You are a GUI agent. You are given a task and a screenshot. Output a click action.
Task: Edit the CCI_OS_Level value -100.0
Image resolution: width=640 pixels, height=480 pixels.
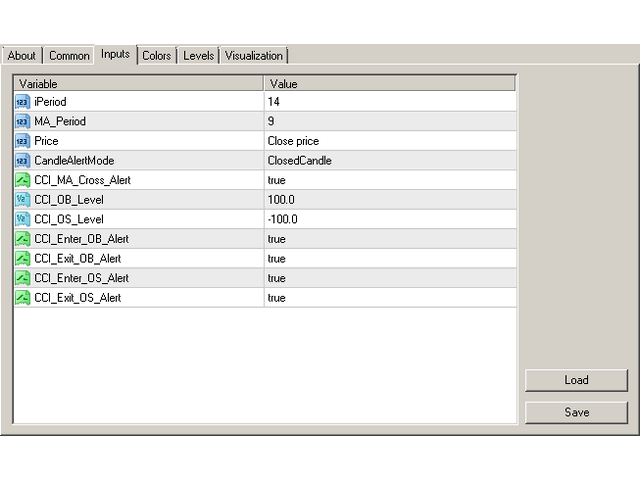(390, 219)
